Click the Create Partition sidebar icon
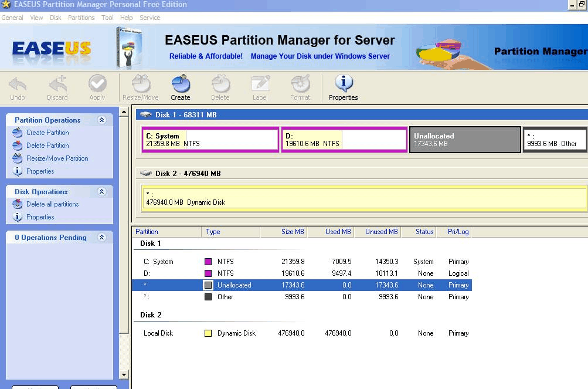The height and width of the screenshot is (389, 588). (x=17, y=133)
